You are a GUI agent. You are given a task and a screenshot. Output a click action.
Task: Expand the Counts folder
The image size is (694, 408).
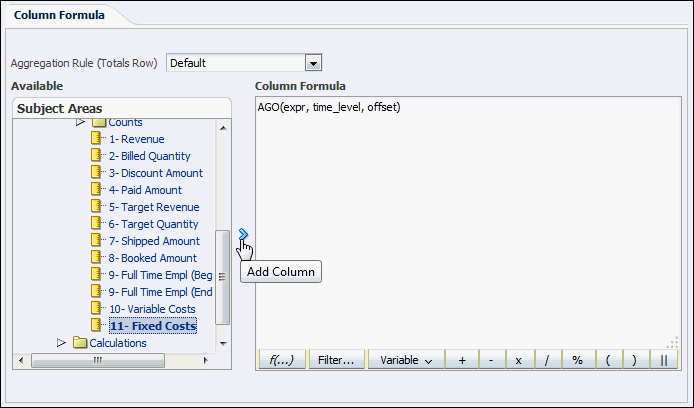pyautogui.click(x=81, y=122)
